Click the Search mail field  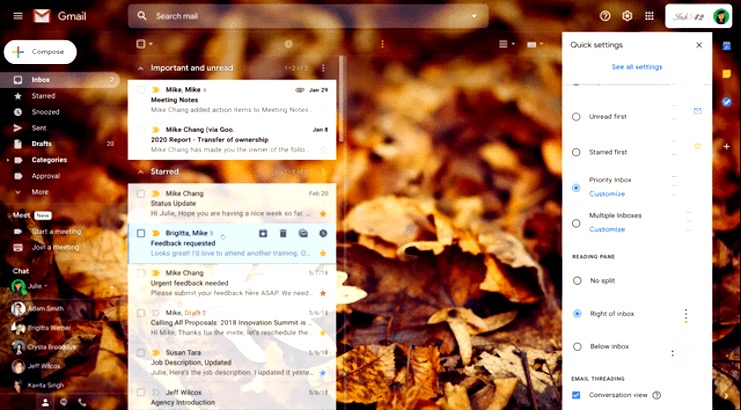308,16
